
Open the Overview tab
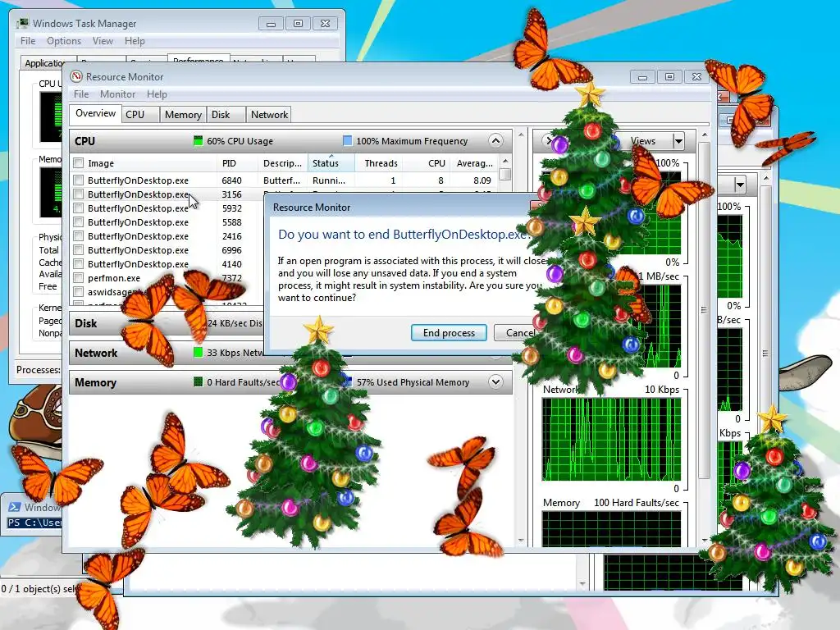pos(95,113)
